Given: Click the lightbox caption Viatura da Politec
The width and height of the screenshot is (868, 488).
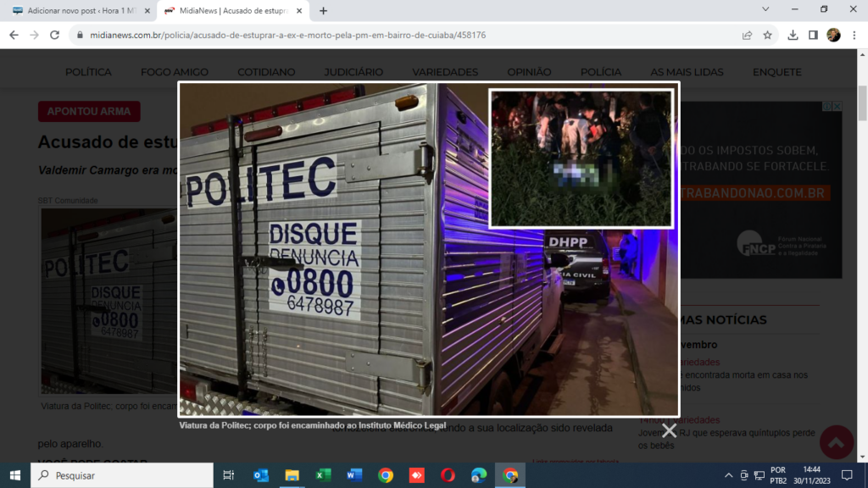Looking at the screenshot, I should click(x=312, y=425).
